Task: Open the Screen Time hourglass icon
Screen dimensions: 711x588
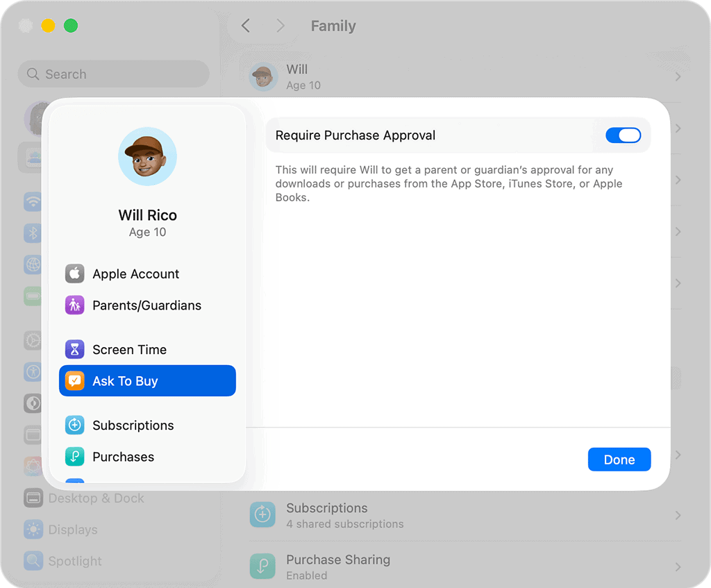Action: click(x=74, y=349)
